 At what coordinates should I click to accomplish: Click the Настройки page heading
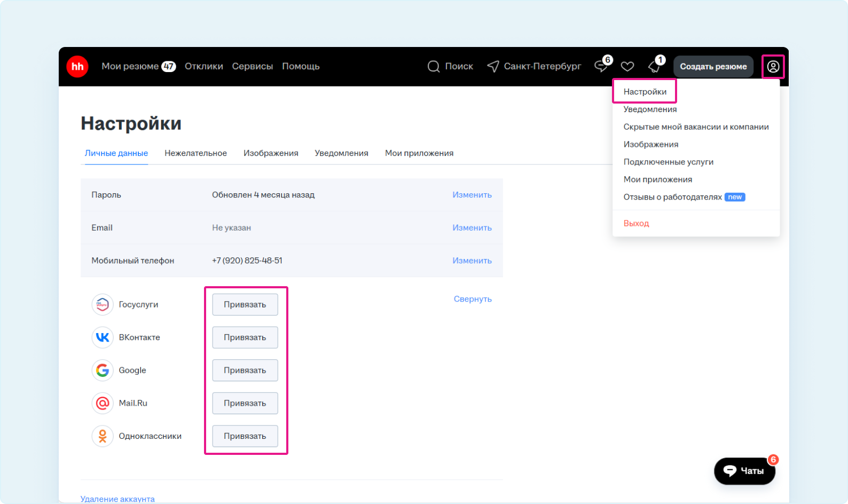pos(131,123)
